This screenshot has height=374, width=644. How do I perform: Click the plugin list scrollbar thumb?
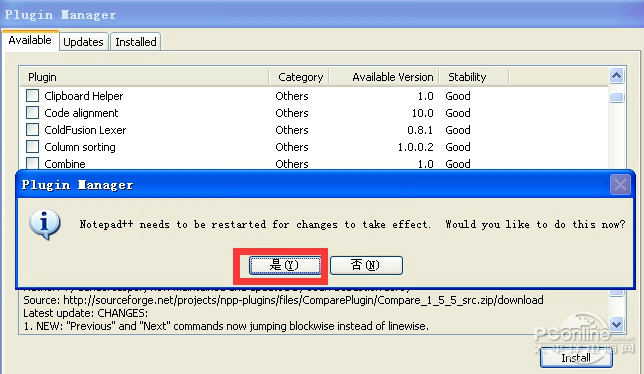tap(616, 97)
